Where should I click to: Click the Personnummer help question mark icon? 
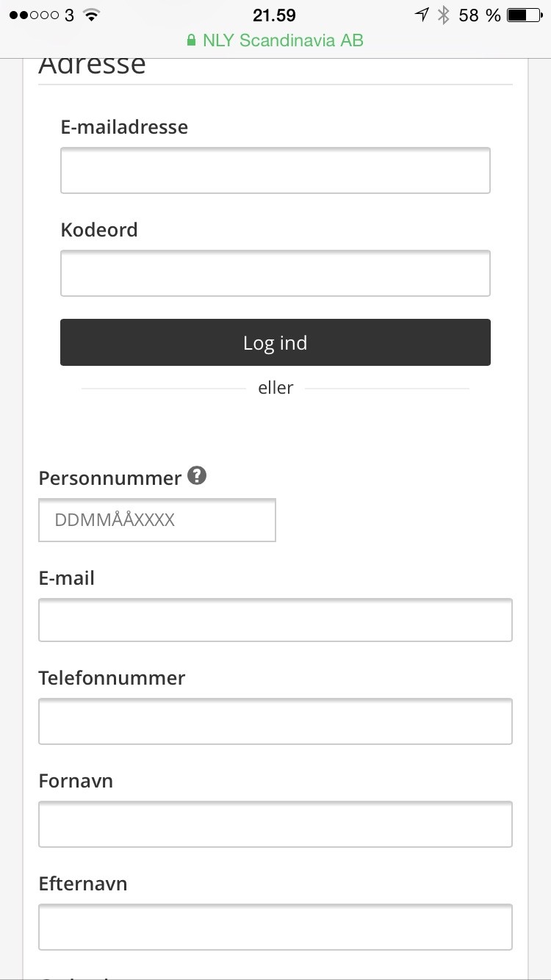click(x=197, y=476)
